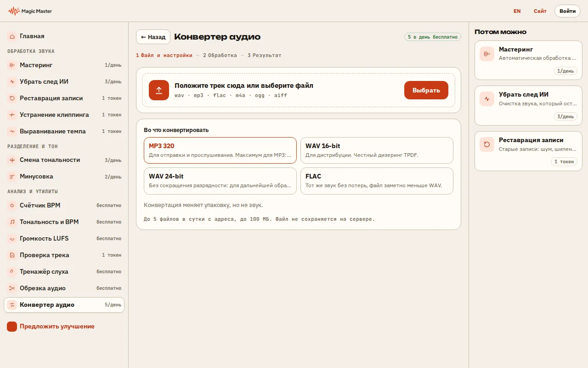
Task: Click the Мастеринг card icon in Потом можно
Action: tap(487, 54)
